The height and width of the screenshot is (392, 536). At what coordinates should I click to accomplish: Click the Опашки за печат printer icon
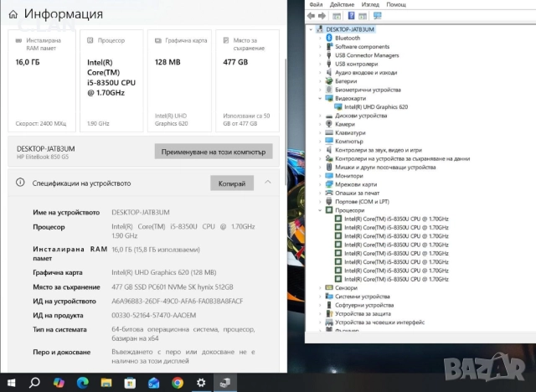(x=329, y=193)
